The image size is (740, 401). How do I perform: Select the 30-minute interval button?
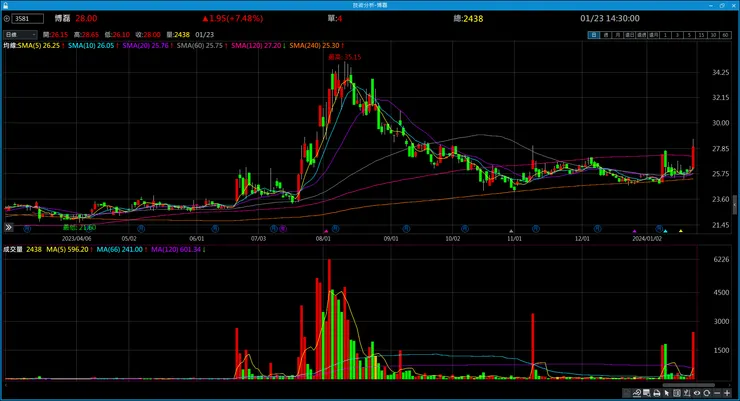click(714, 35)
